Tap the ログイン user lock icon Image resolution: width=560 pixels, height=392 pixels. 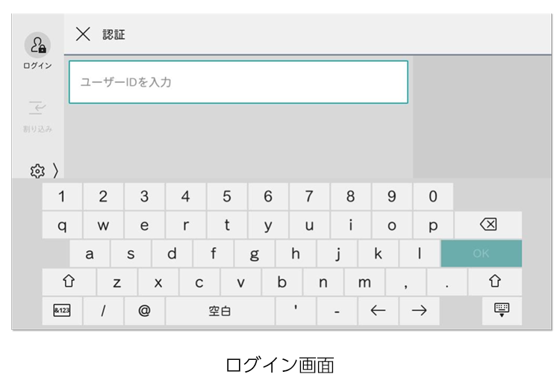click(x=37, y=46)
